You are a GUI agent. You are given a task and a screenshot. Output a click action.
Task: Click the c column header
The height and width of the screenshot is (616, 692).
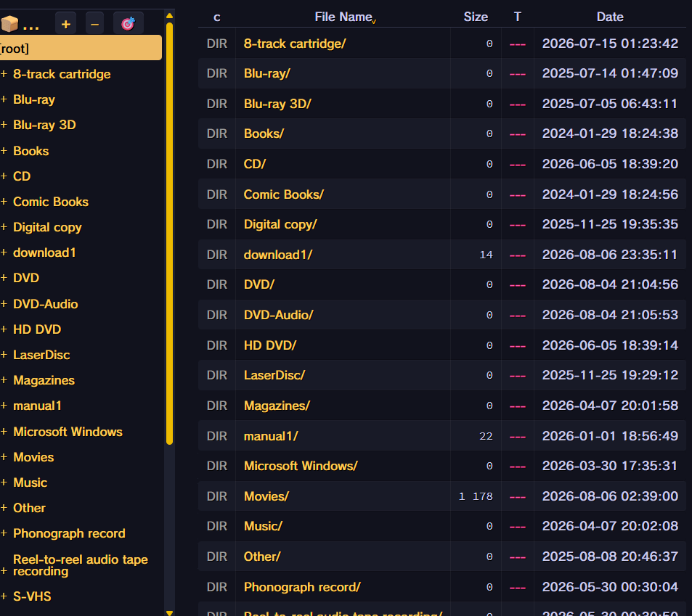click(216, 17)
